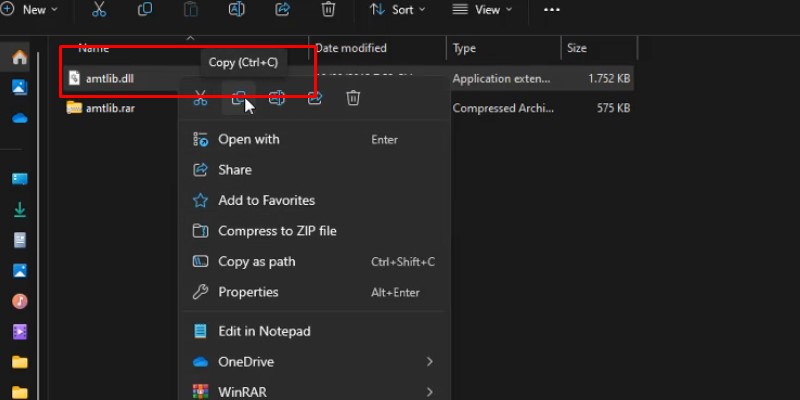This screenshot has height=400, width=800.
Task: Expand the New dropdown button
Action: (x=30, y=10)
